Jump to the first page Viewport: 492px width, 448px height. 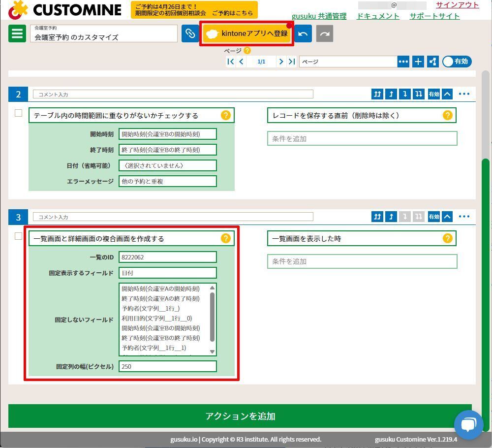pyautogui.click(x=231, y=62)
